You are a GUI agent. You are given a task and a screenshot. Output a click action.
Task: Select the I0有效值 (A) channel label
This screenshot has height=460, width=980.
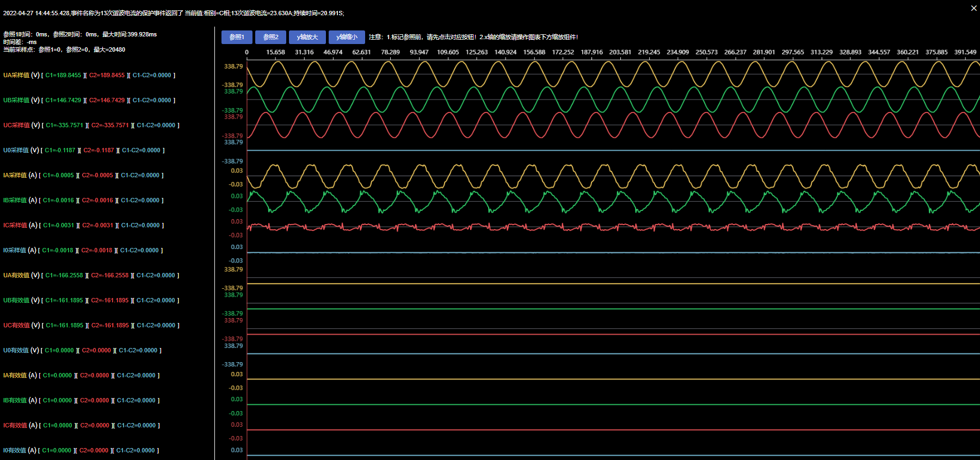point(20,450)
